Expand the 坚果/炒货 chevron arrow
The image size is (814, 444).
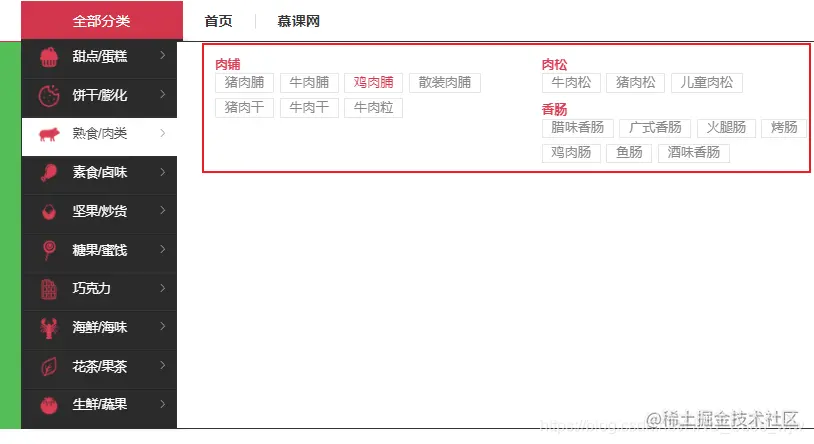coord(162,210)
